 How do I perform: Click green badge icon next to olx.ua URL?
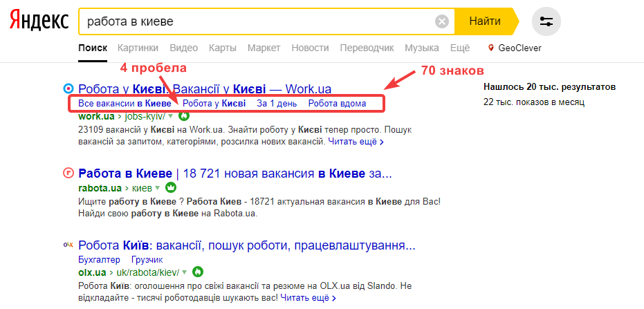click(196, 272)
